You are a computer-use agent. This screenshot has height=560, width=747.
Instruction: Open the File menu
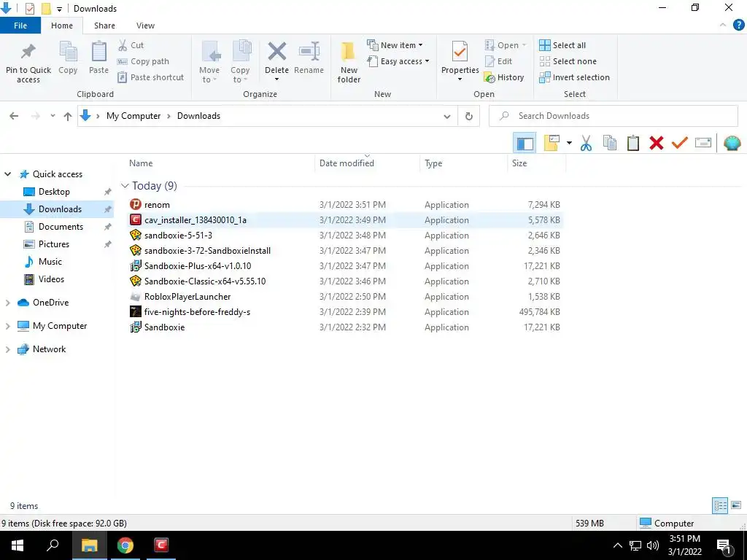click(x=20, y=26)
